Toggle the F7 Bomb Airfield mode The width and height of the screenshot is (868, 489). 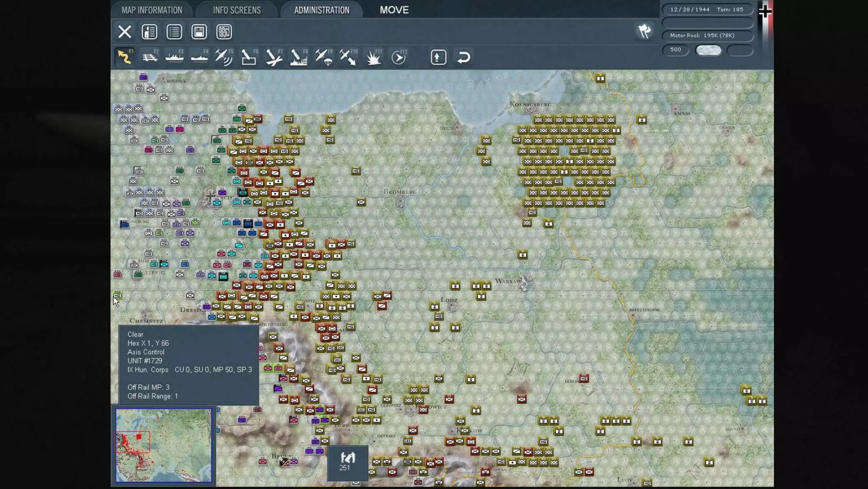(x=274, y=57)
